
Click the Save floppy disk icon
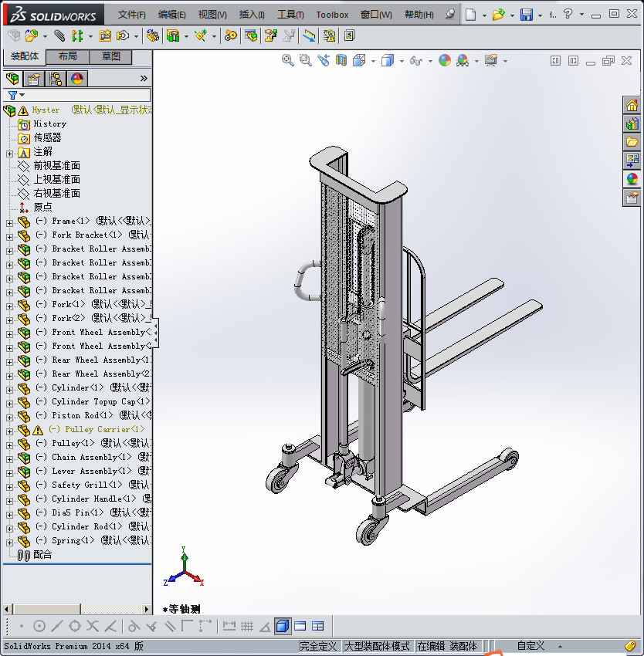coord(527,15)
